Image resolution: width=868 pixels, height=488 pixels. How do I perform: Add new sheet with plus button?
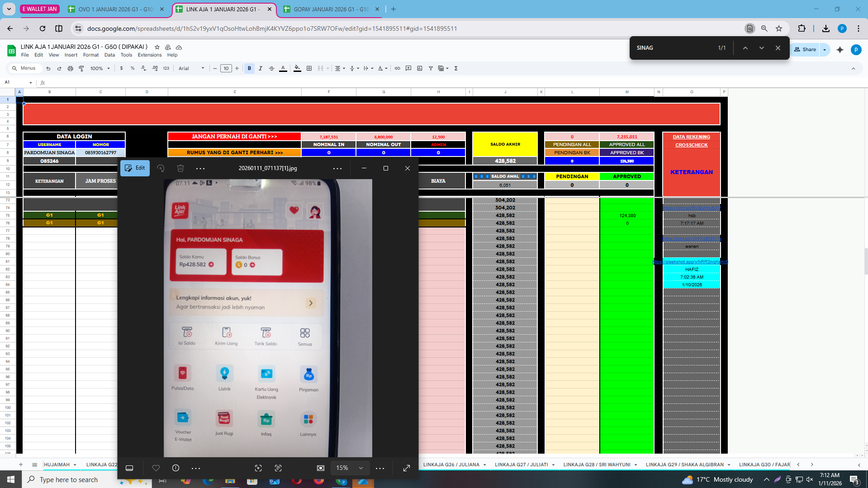tap(21, 464)
